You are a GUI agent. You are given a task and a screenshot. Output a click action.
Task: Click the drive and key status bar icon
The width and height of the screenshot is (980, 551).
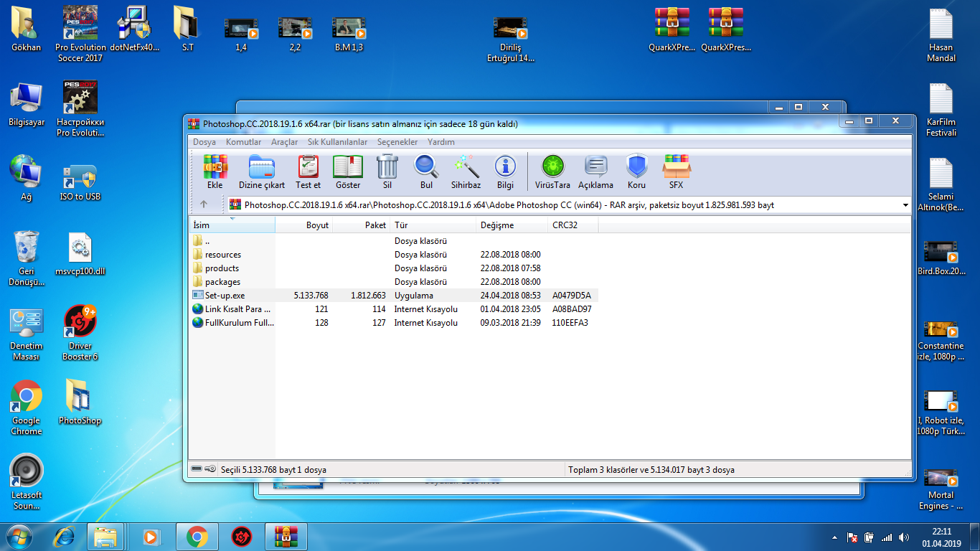tap(204, 469)
